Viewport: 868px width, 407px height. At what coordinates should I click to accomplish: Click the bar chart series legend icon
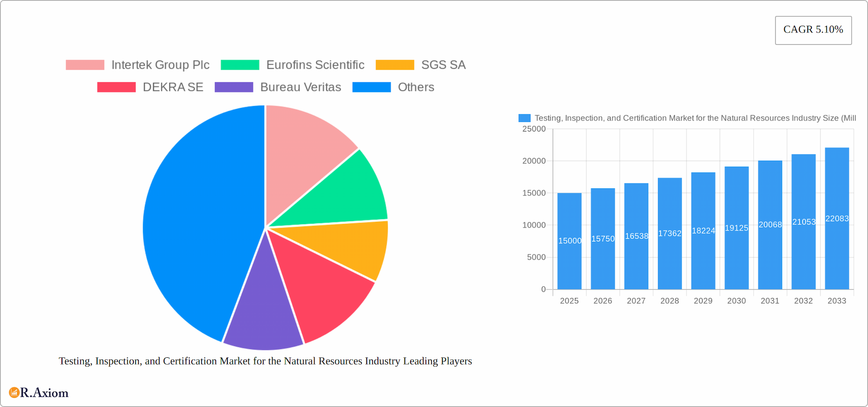point(524,118)
